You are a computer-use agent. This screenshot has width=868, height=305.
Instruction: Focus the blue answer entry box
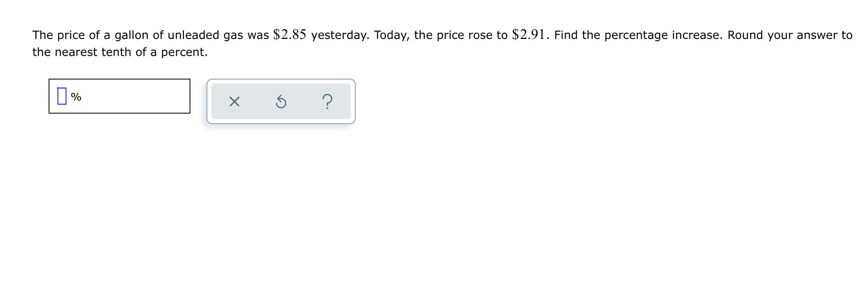(62, 96)
